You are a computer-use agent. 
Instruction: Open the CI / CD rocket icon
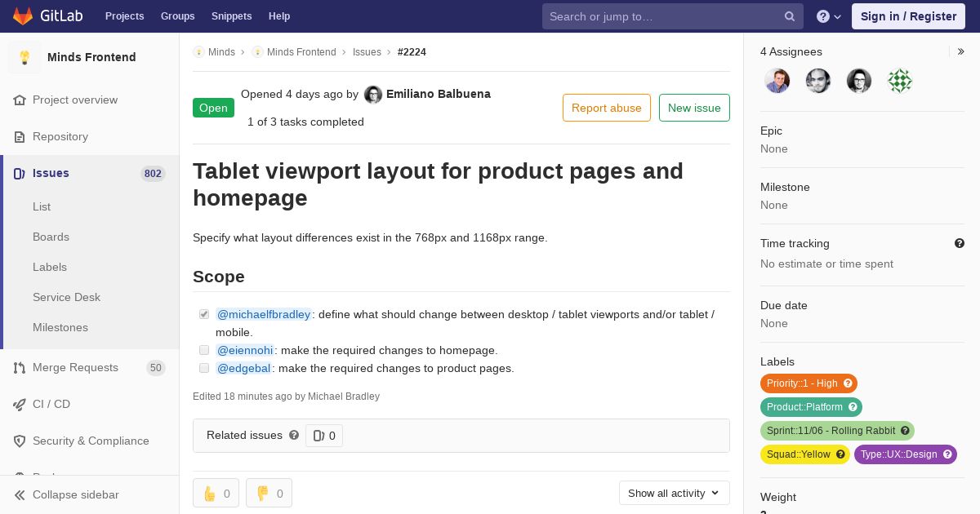click(20, 405)
